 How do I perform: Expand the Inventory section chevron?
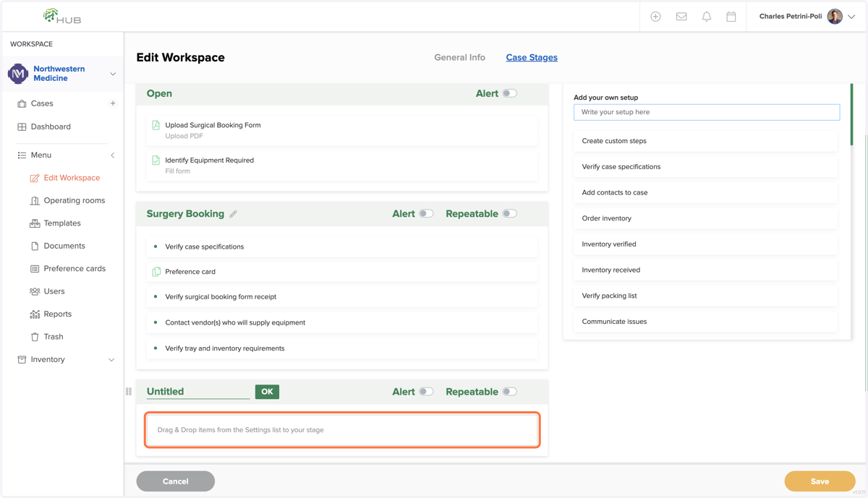point(111,360)
